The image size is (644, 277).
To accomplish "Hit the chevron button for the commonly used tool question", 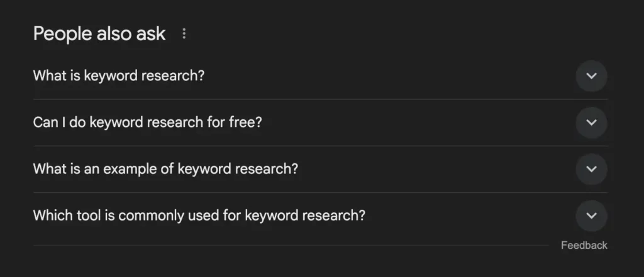I will pyautogui.click(x=591, y=215).
